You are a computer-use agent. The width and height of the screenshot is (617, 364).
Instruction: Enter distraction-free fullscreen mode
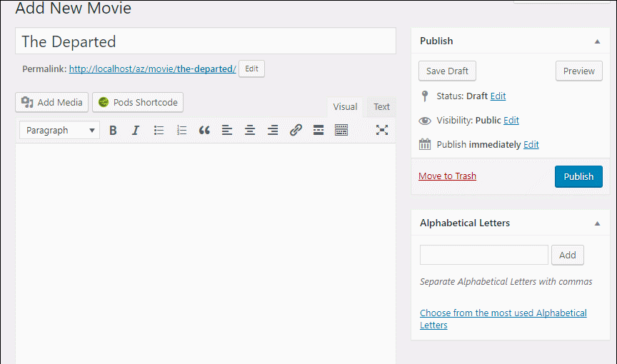click(x=382, y=130)
